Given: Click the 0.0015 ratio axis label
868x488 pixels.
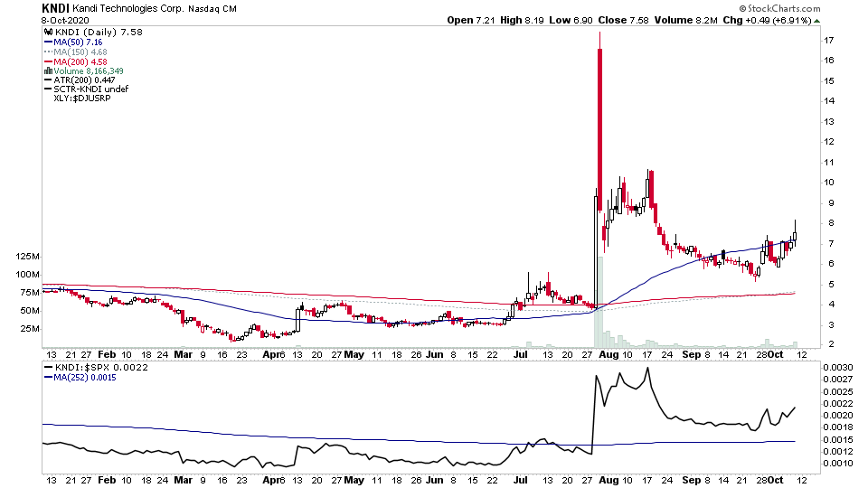Looking at the screenshot, I should 837,440.
